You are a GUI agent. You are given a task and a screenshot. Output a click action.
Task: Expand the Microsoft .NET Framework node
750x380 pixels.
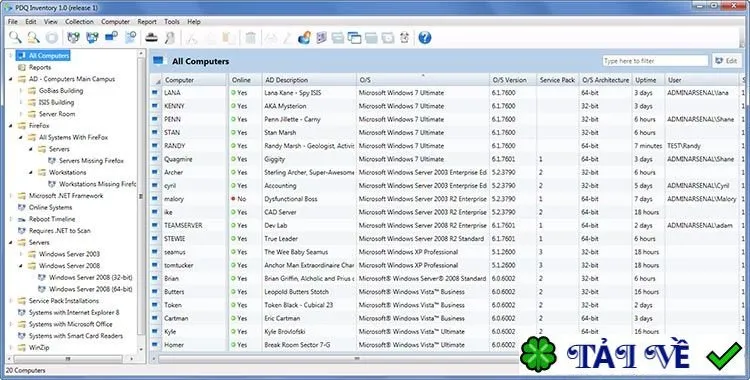tap(11, 196)
